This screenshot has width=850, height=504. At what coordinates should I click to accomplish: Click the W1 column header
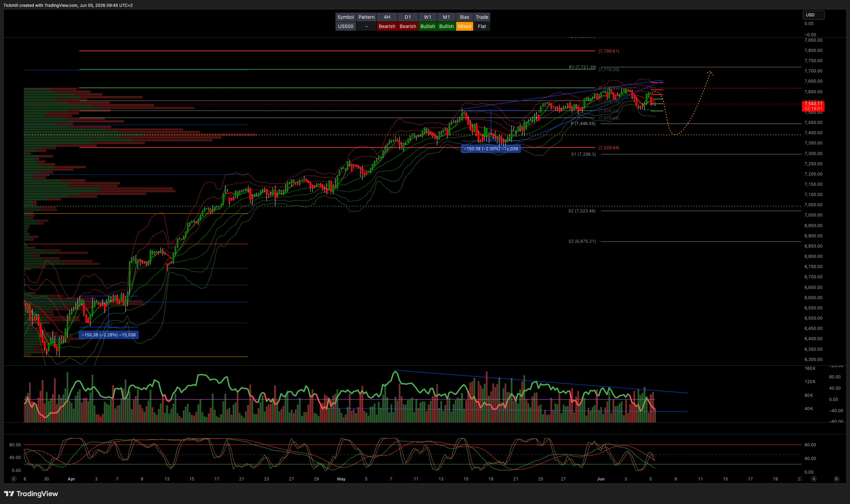427,17
